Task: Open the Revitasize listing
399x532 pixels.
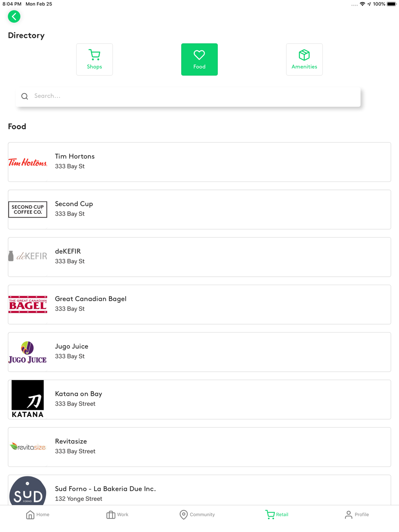Action: click(199, 447)
